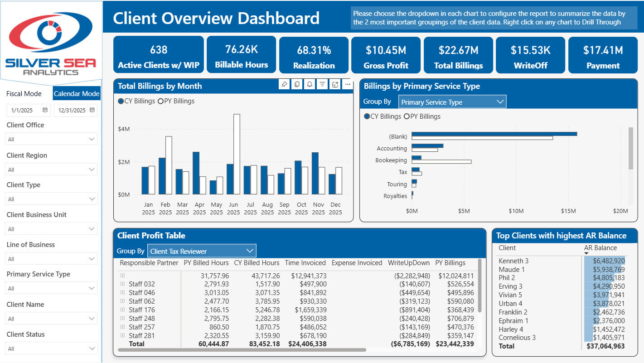Expand the Client Region filter dropdown
The height and width of the screenshot is (363, 644).
(51, 169)
